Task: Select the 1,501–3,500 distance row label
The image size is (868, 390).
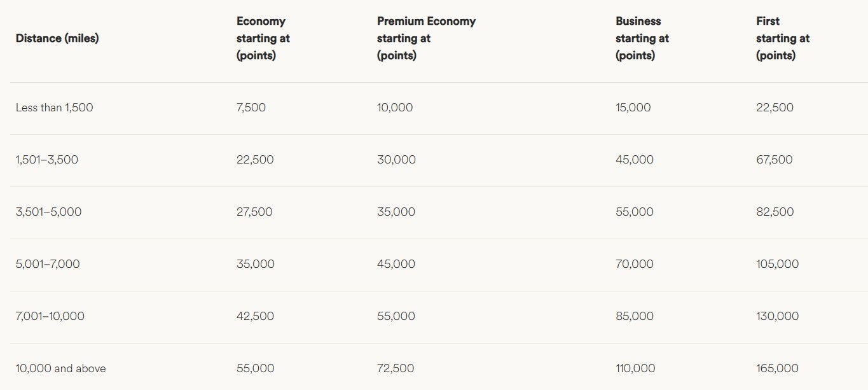Action: (47, 160)
